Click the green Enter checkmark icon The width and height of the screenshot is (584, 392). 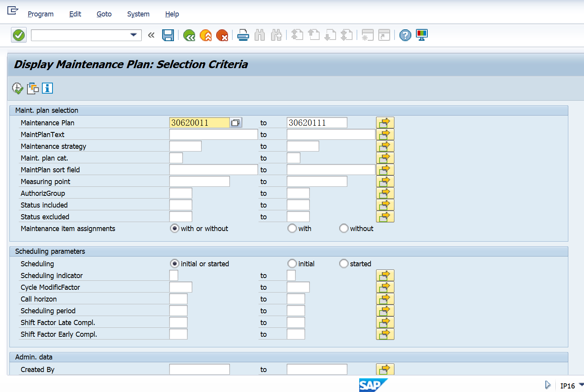click(x=19, y=35)
